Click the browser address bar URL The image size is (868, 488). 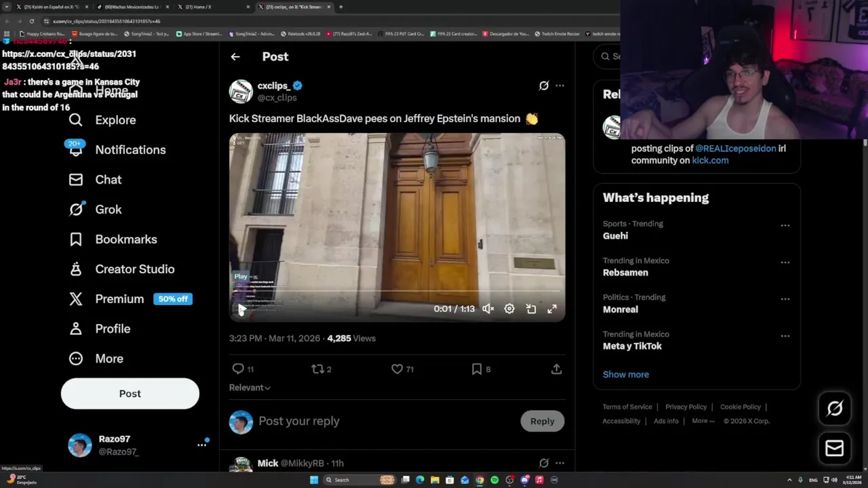(106, 21)
